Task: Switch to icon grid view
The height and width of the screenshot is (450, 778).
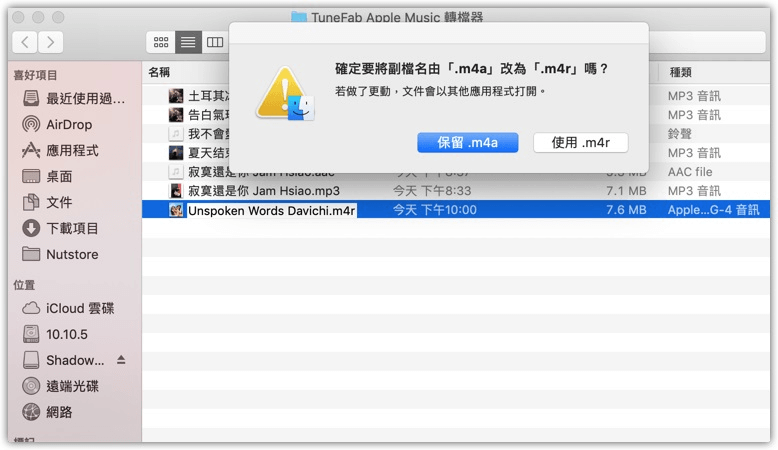Action: point(161,42)
